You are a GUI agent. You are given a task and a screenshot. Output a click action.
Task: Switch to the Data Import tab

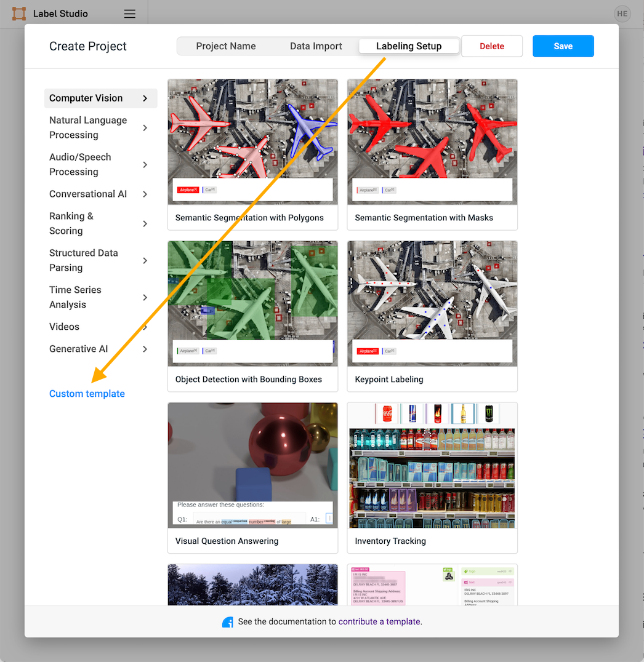[316, 46]
